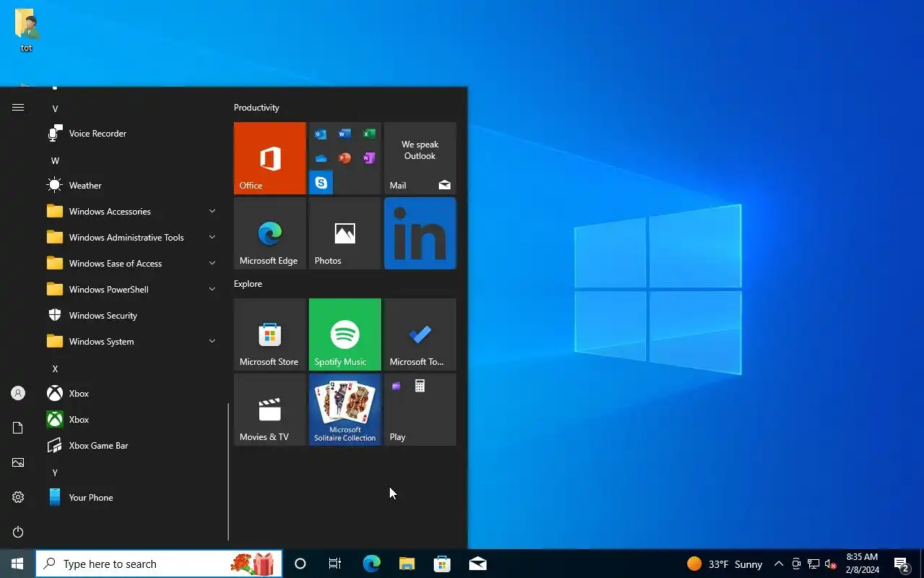Open Outlook in the Office apps tile
This screenshot has height=578, width=924.
click(x=321, y=134)
